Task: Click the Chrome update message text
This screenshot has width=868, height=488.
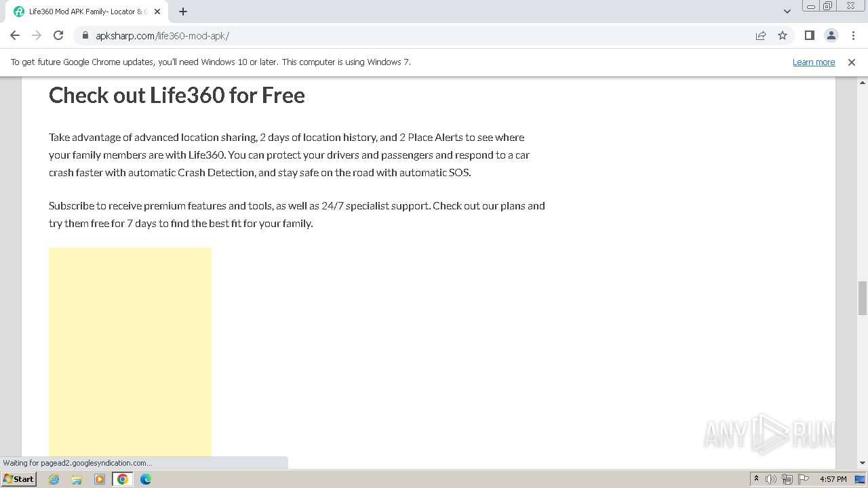Action: tap(211, 62)
